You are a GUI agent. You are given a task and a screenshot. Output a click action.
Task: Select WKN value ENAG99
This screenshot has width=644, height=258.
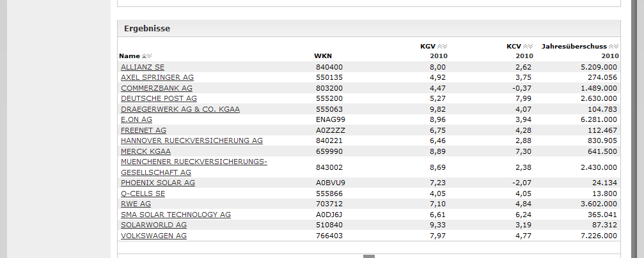(331, 119)
